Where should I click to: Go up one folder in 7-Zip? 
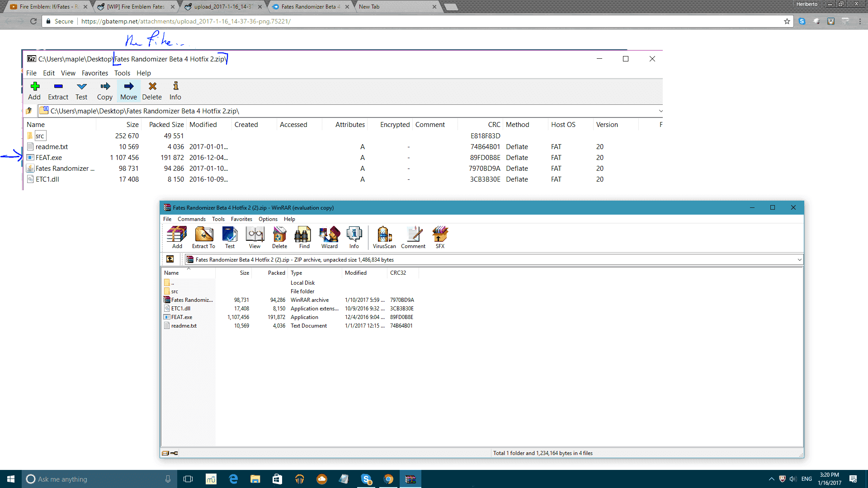[29, 111]
